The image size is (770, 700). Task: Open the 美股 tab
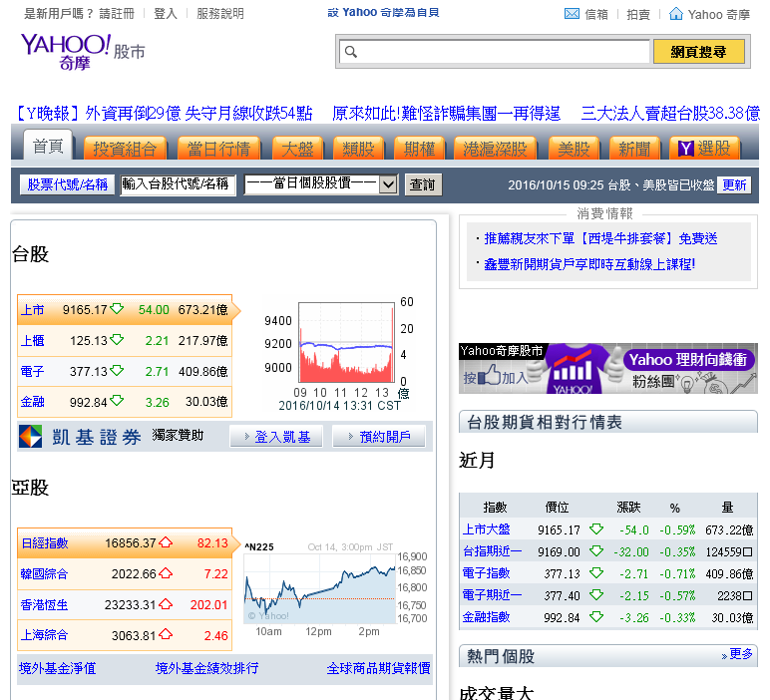(x=574, y=149)
